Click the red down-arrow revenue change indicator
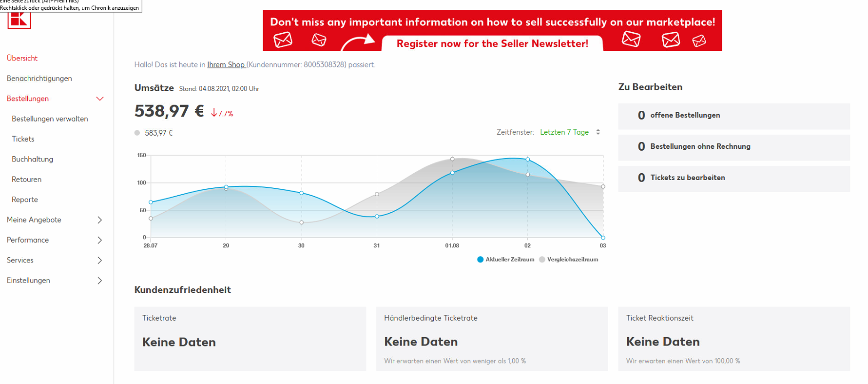 coord(214,113)
